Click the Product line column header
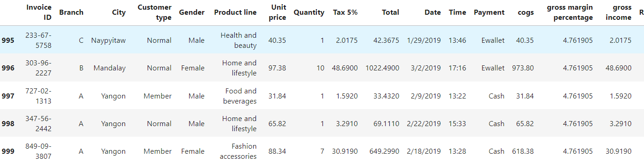644x168 pixels. (x=235, y=12)
